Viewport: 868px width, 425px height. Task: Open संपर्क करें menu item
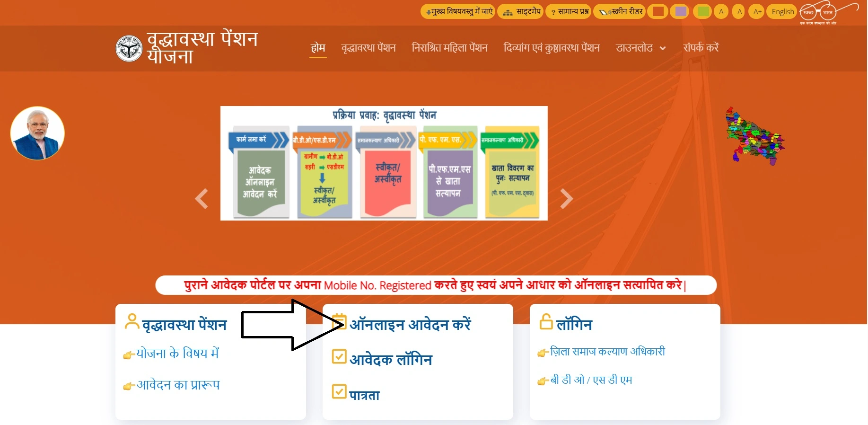click(701, 47)
